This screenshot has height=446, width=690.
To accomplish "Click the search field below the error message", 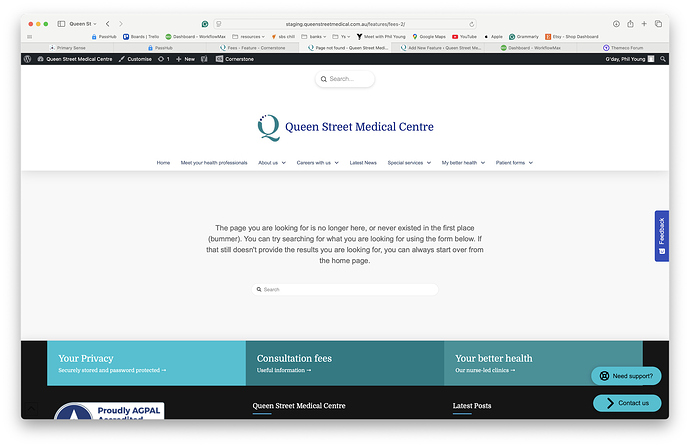I will (345, 289).
